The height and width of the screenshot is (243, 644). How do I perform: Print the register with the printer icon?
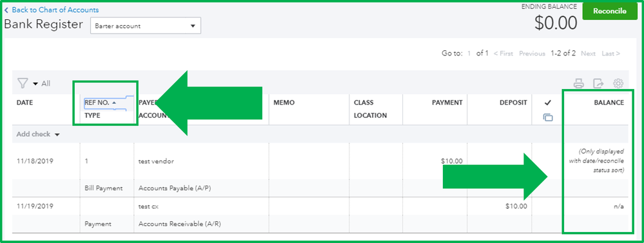pyautogui.click(x=579, y=83)
